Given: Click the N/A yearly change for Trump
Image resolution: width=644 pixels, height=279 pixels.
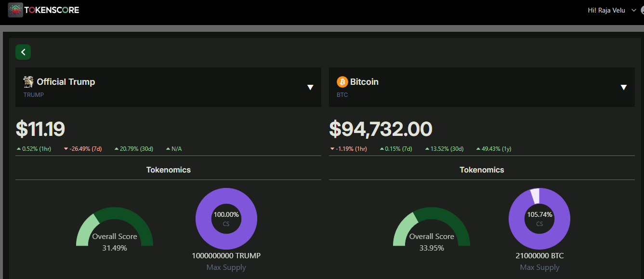Looking at the screenshot, I should click(174, 149).
